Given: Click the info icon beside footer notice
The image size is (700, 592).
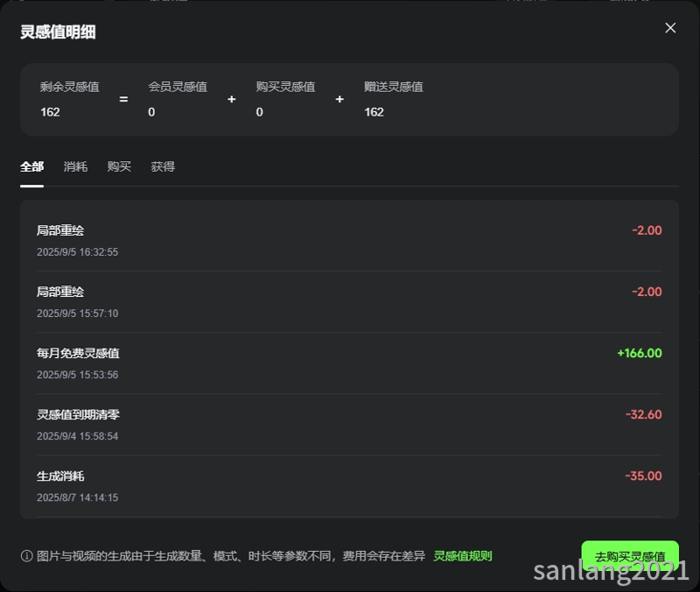Looking at the screenshot, I should click(27, 556).
